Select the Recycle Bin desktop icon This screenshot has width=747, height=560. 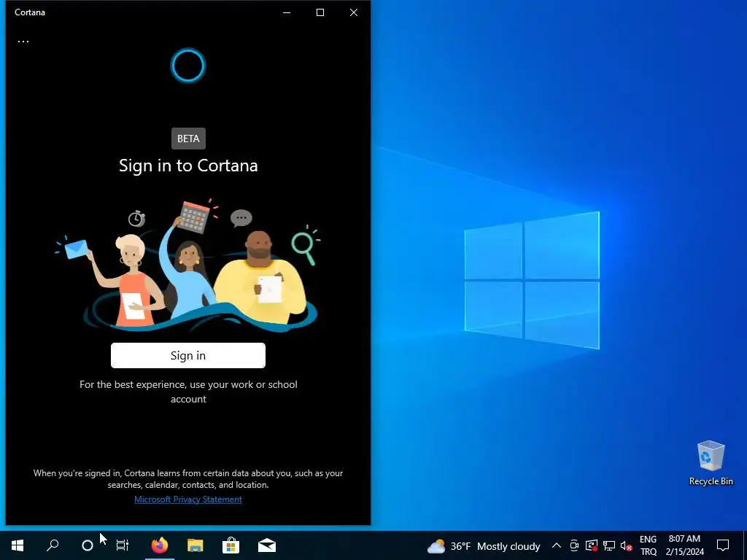[x=711, y=463]
